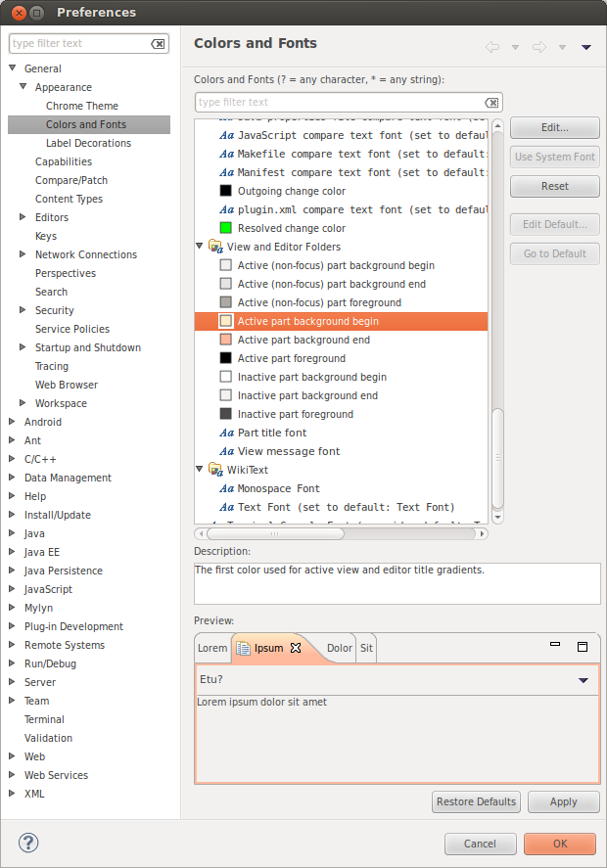Click the preview maximize icon

click(583, 647)
